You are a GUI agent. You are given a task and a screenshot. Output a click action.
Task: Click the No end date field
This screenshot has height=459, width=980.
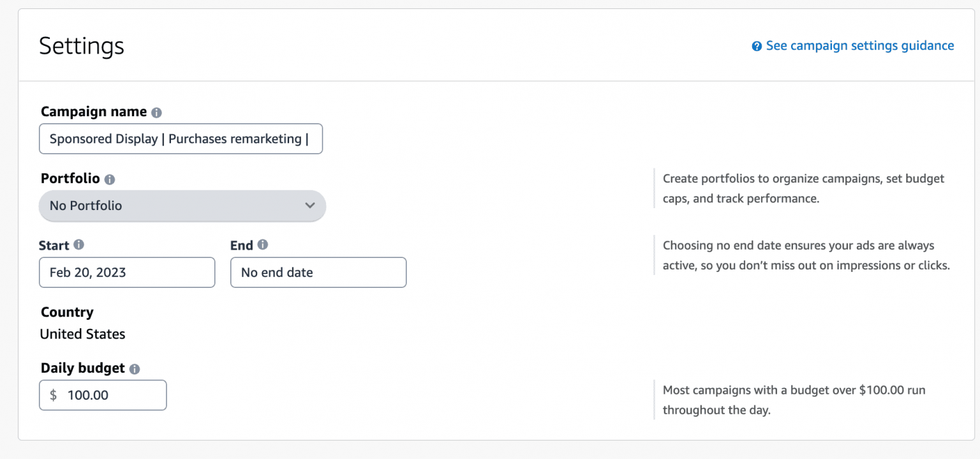click(x=318, y=273)
